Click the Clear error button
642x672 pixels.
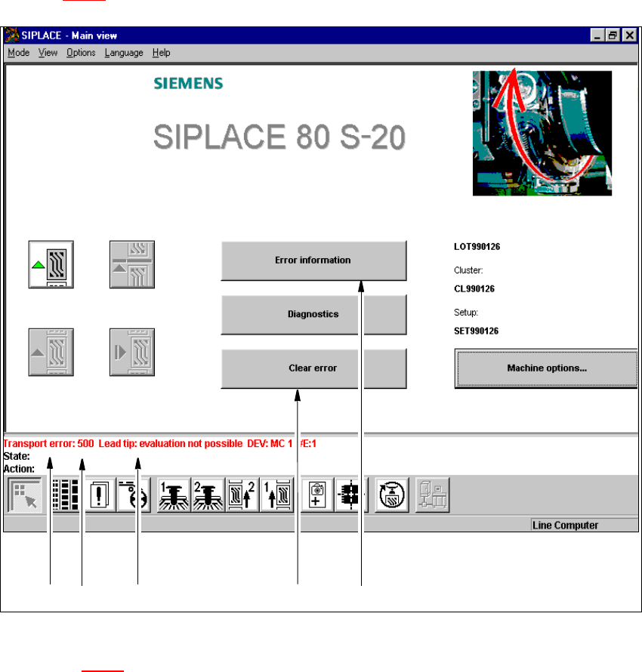[313, 368]
